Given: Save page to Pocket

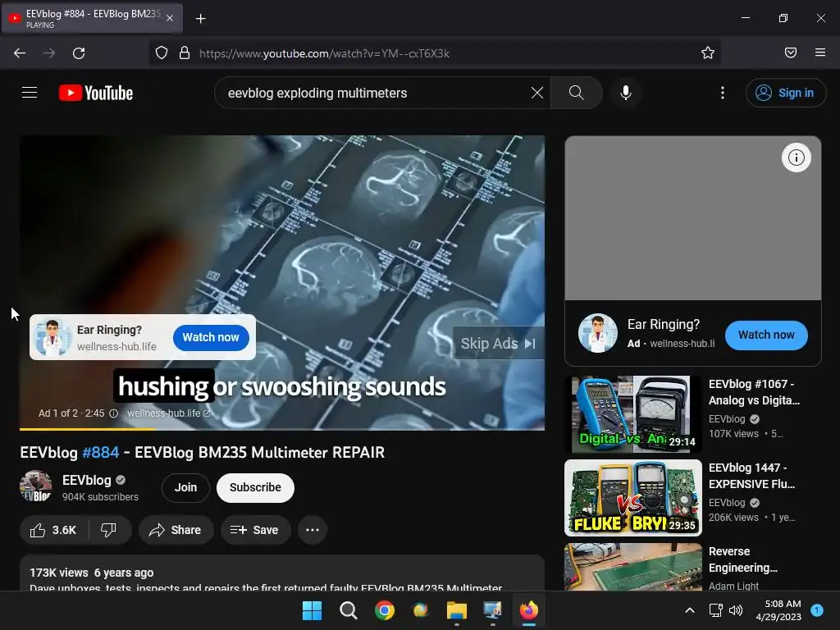Looking at the screenshot, I should (x=791, y=52).
